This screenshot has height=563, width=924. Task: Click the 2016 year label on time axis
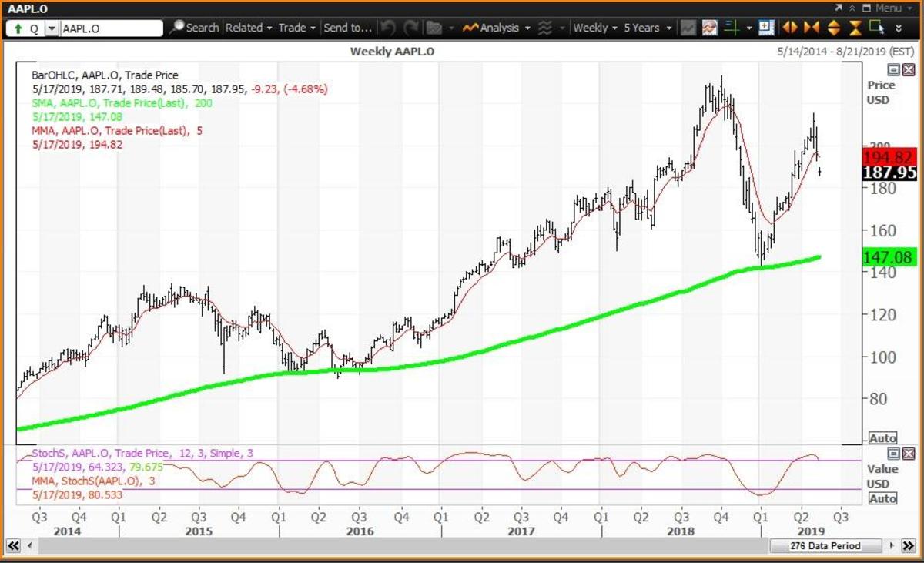pyautogui.click(x=360, y=531)
